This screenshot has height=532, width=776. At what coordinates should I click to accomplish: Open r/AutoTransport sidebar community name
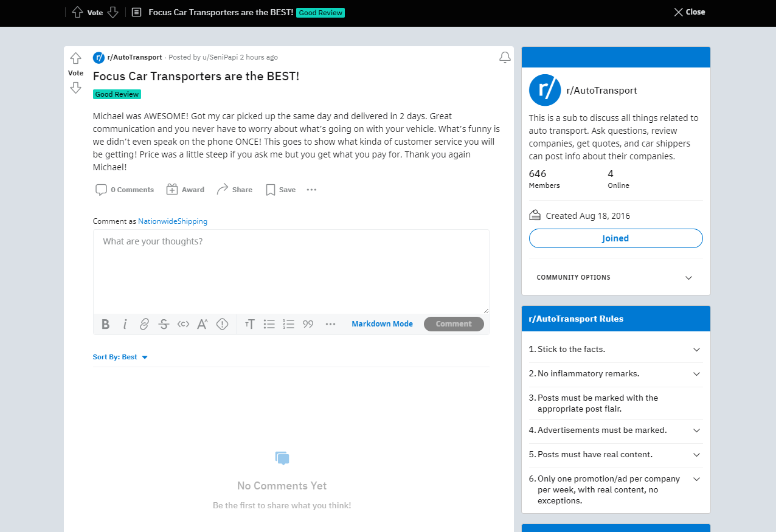tap(601, 91)
